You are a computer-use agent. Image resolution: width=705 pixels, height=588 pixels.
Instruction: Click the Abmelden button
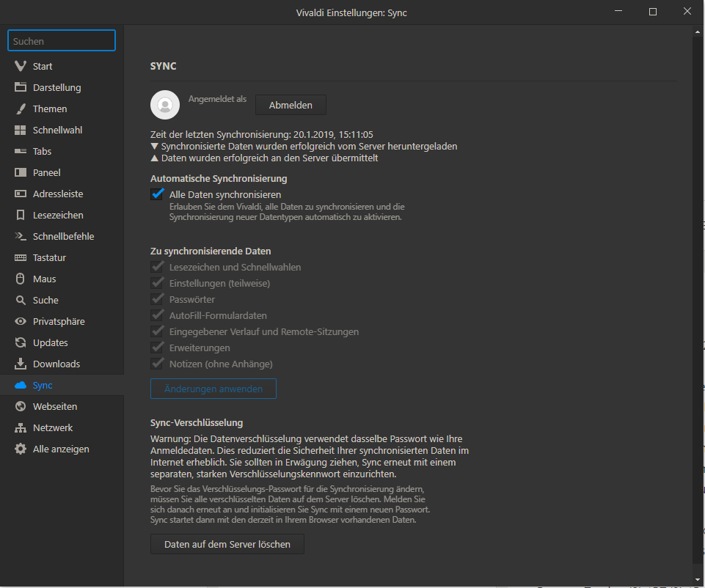[291, 105]
